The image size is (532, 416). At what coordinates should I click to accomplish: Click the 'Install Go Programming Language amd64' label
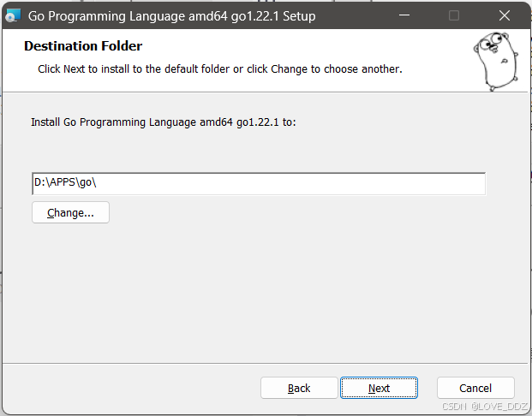tap(164, 122)
